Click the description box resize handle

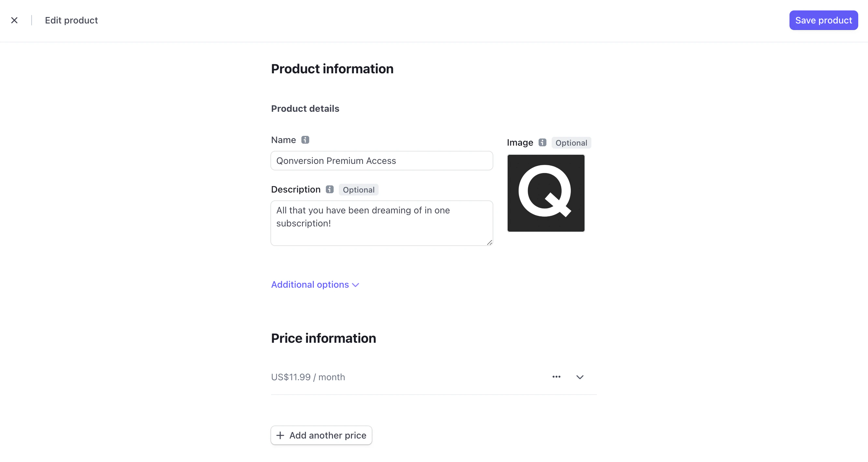(x=489, y=242)
